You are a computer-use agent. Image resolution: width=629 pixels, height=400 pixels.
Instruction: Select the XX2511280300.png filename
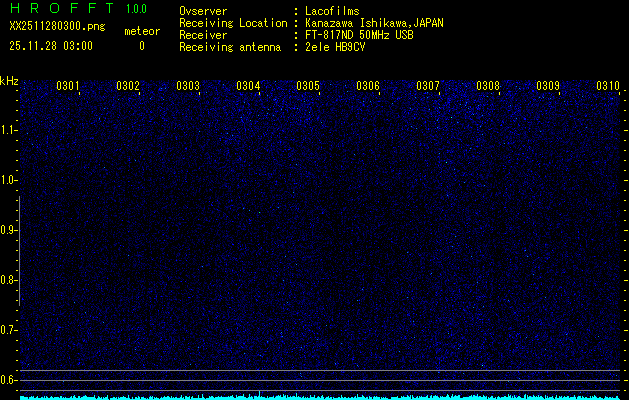(56, 27)
